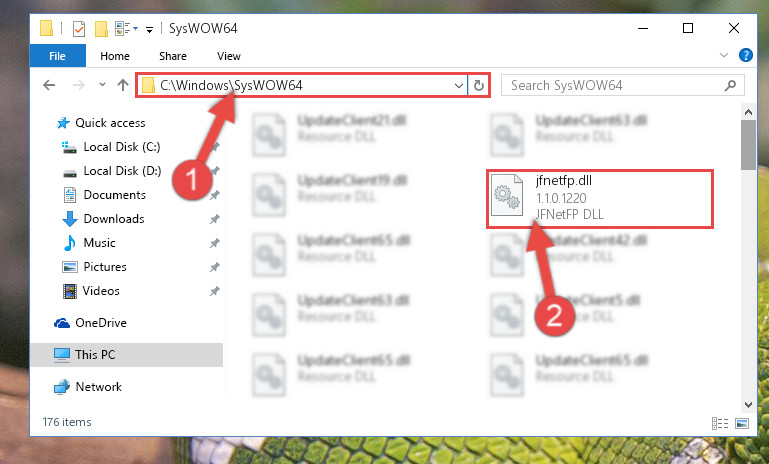
Task: Go up one folder level
Action: (123, 85)
